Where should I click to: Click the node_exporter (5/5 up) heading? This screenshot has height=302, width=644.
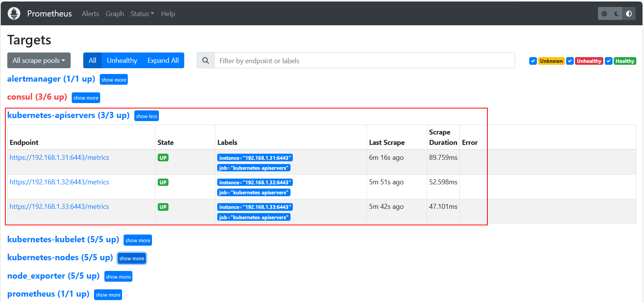(x=53, y=276)
